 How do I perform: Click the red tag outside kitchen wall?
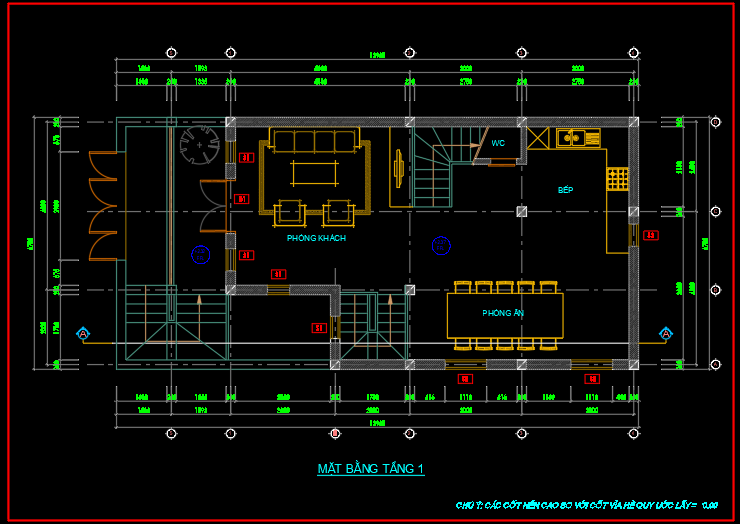click(651, 235)
